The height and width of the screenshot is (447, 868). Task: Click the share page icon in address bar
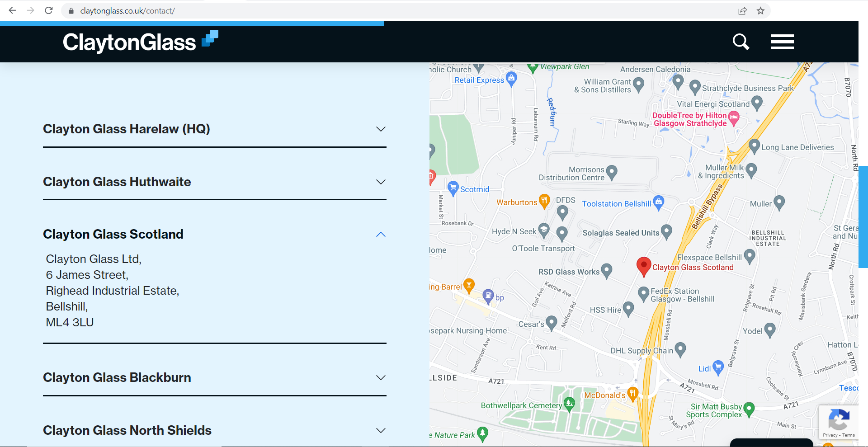742,11
